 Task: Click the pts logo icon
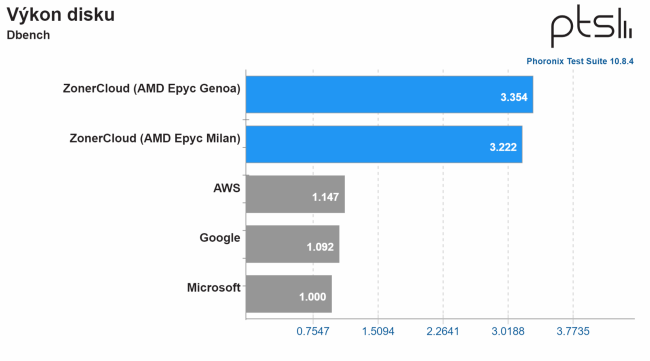[x=591, y=27]
